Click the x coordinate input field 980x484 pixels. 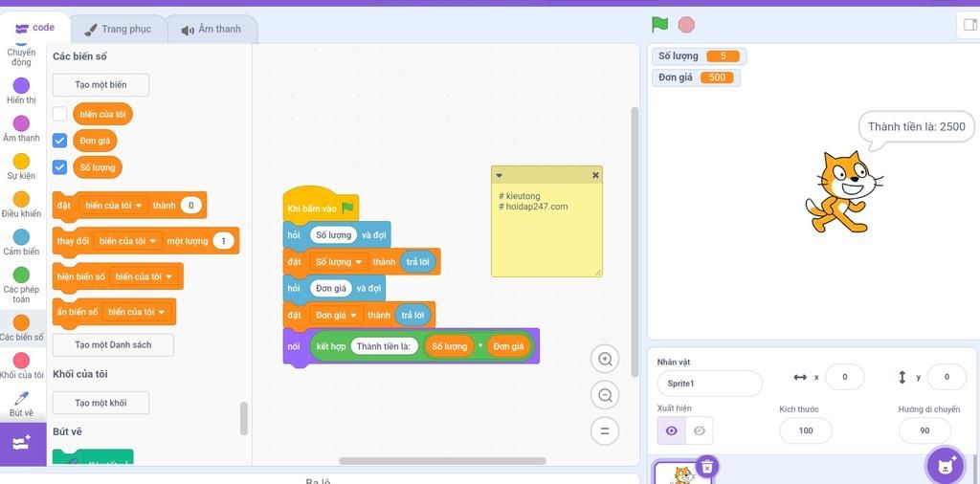coord(844,377)
